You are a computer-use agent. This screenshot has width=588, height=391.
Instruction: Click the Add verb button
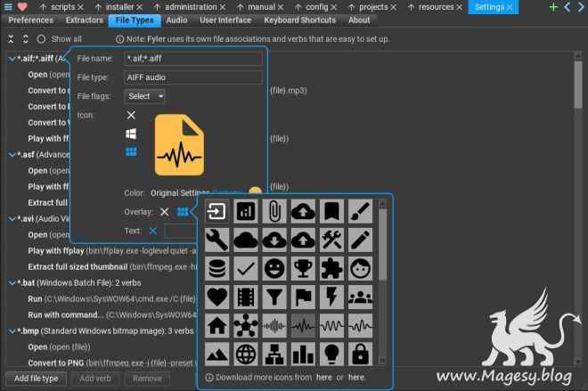point(94,379)
